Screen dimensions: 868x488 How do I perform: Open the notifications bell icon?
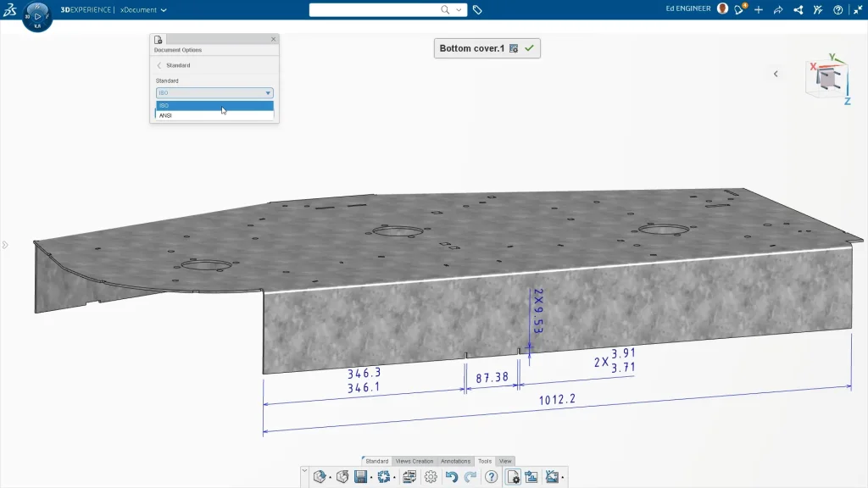pyautogui.click(x=740, y=9)
